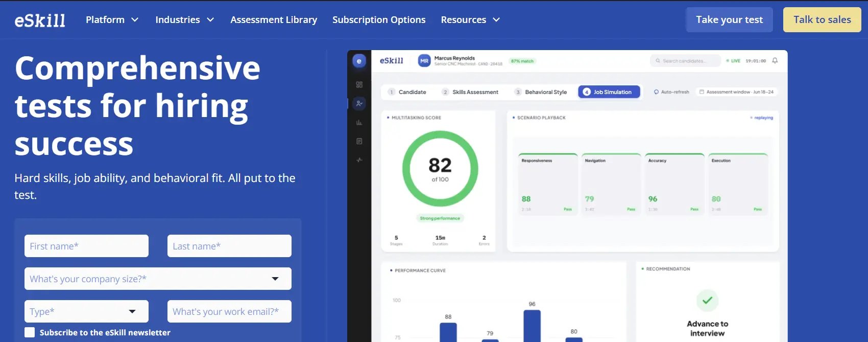868x342 pixels.
Task: Select the Candidate step tab
Action: (407, 92)
